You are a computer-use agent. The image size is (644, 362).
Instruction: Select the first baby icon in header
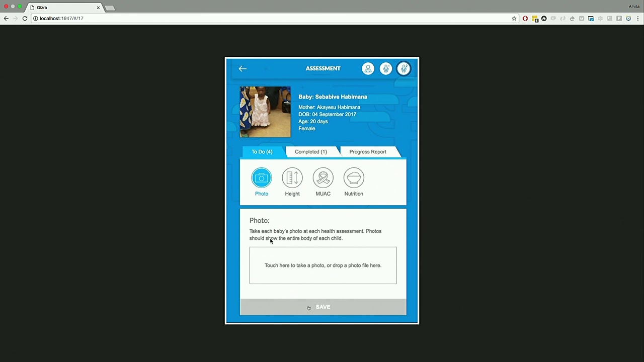(x=386, y=69)
